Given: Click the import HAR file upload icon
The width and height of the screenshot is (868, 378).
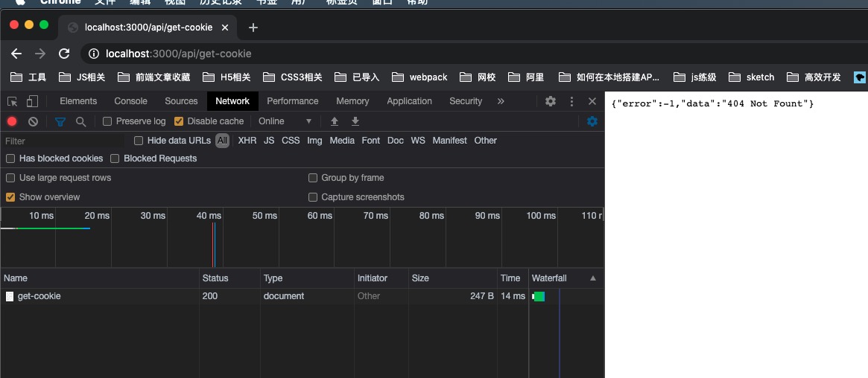Looking at the screenshot, I should (335, 121).
